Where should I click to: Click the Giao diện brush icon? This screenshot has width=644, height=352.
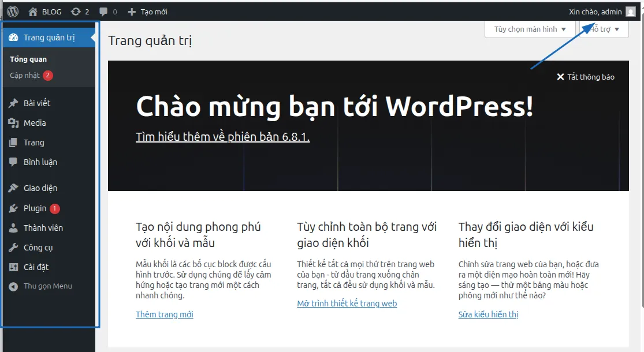click(x=14, y=188)
